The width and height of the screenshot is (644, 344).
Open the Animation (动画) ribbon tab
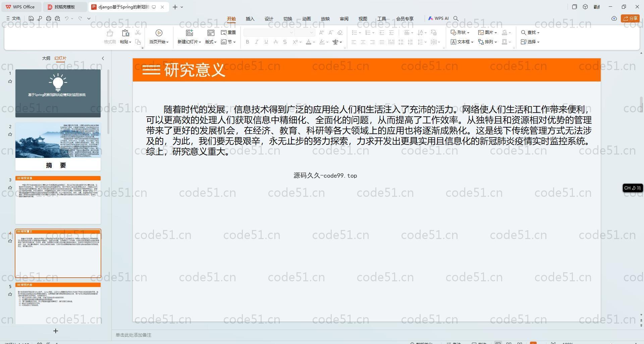[307, 19]
